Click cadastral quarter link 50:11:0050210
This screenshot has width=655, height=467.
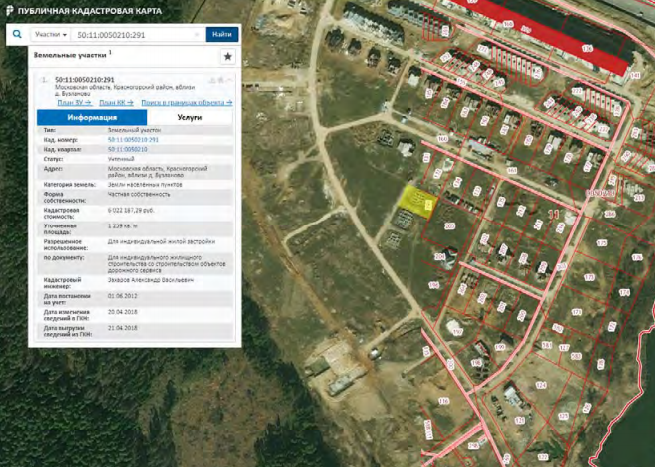point(128,149)
